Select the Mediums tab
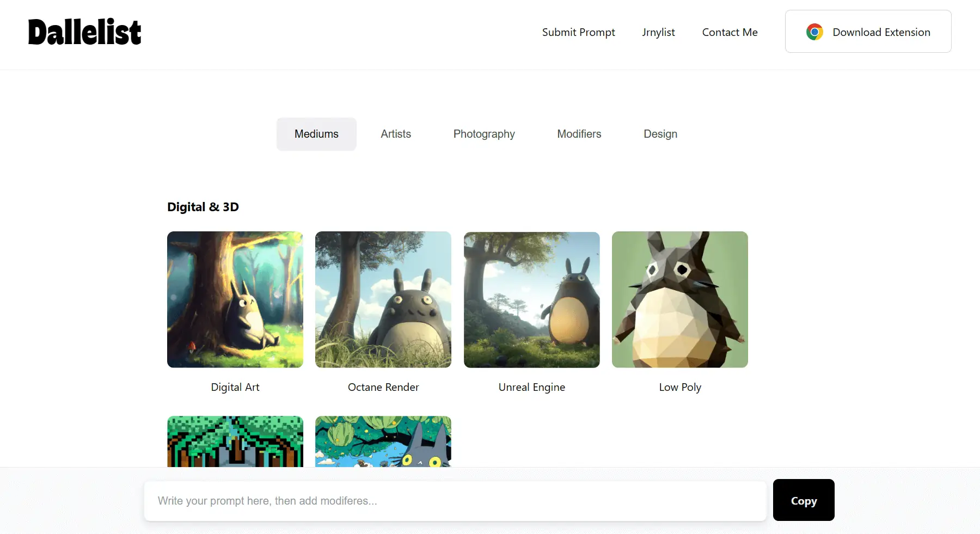Screen dimensions: 980x534 [x=316, y=134]
